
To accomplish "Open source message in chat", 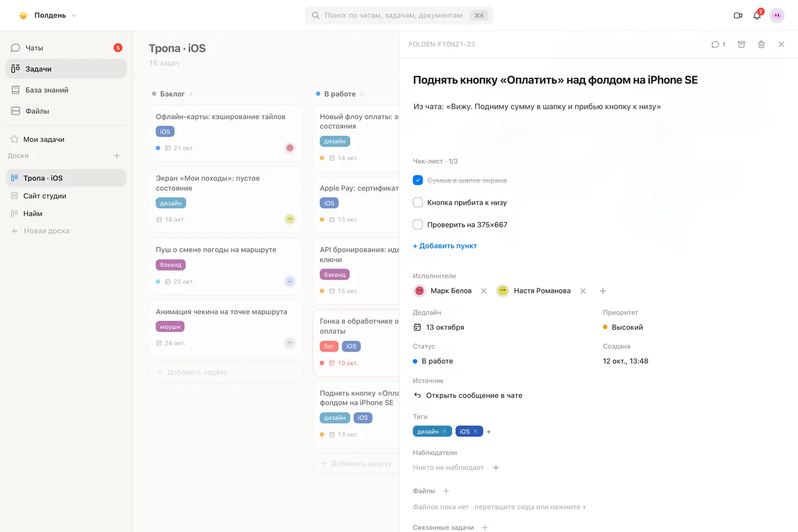I will coord(468,396).
